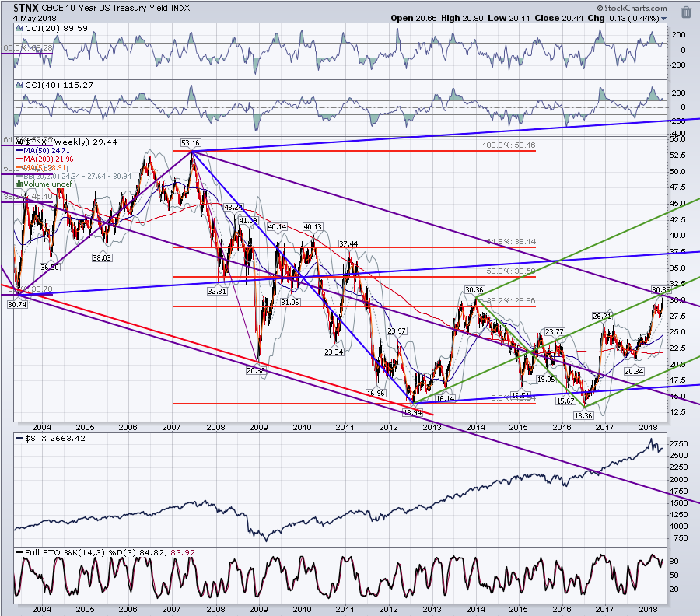Screen dimensions: 700x616
Task: Click the 37.44 peak price label
Action: point(348,243)
